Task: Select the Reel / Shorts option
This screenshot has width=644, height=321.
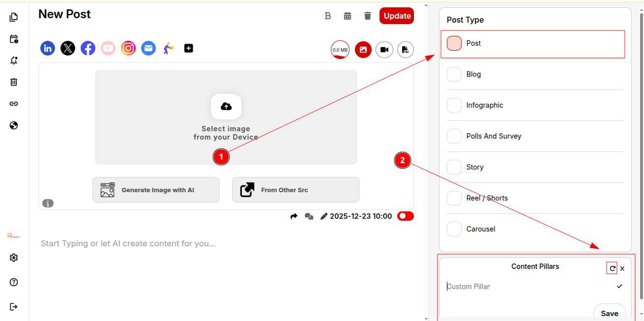Action: coord(487,198)
